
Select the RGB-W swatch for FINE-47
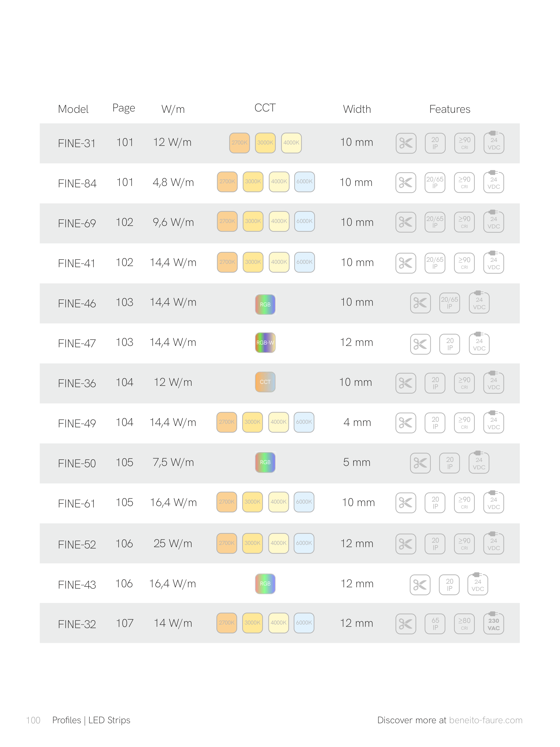click(265, 343)
